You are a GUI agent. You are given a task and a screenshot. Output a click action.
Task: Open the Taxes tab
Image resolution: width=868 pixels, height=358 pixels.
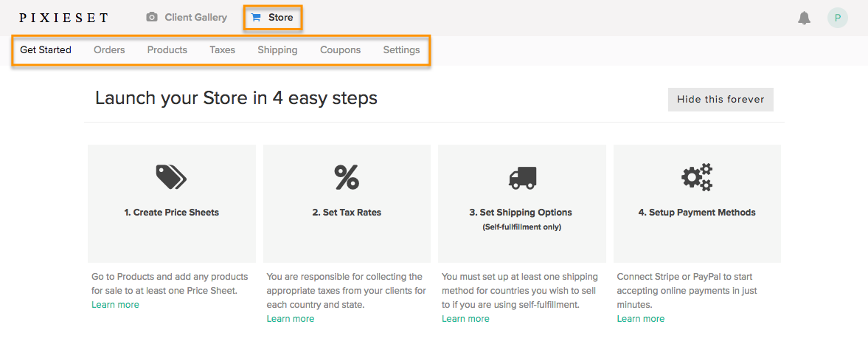pyautogui.click(x=222, y=50)
